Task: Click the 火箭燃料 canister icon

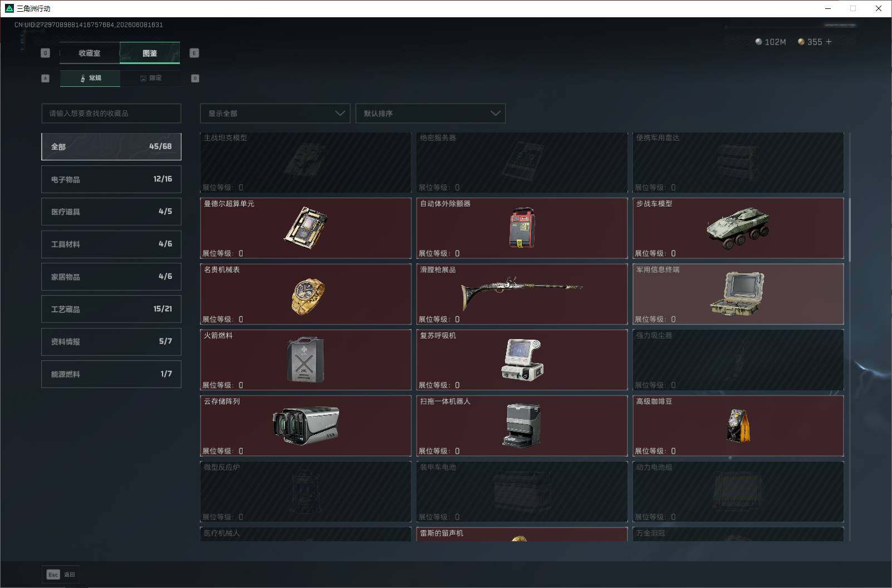Action: (x=305, y=360)
